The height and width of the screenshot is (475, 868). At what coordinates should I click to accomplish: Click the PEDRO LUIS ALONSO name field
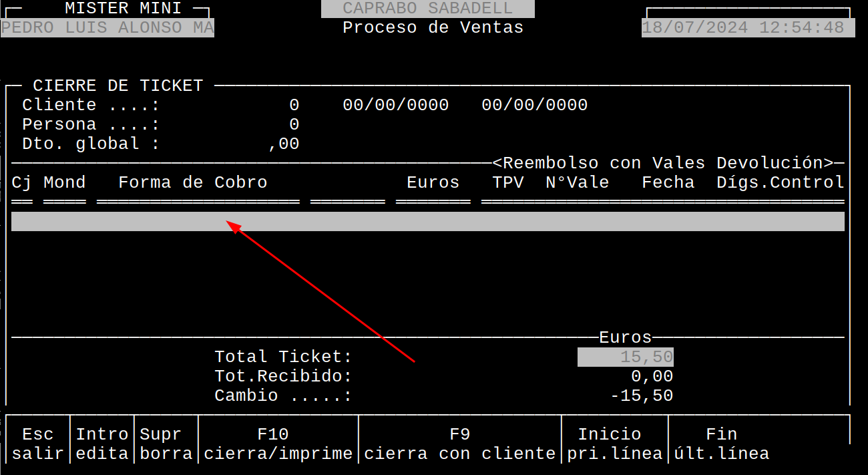tap(107, 27)
